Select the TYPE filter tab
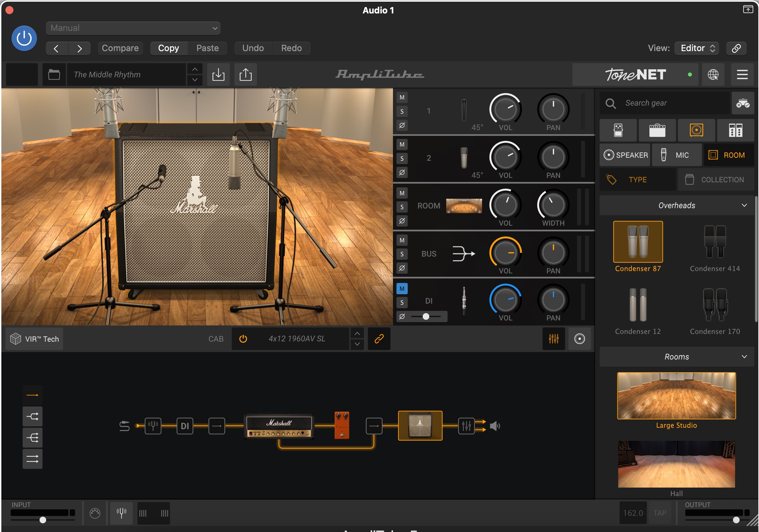Image resolution: width=759 pixels, height=532 pixels. 638,180
